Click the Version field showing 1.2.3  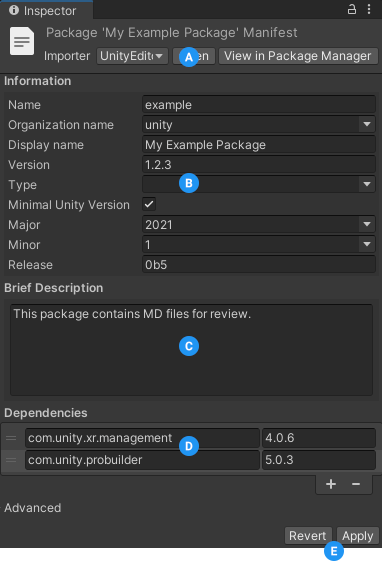coord(259,165)
